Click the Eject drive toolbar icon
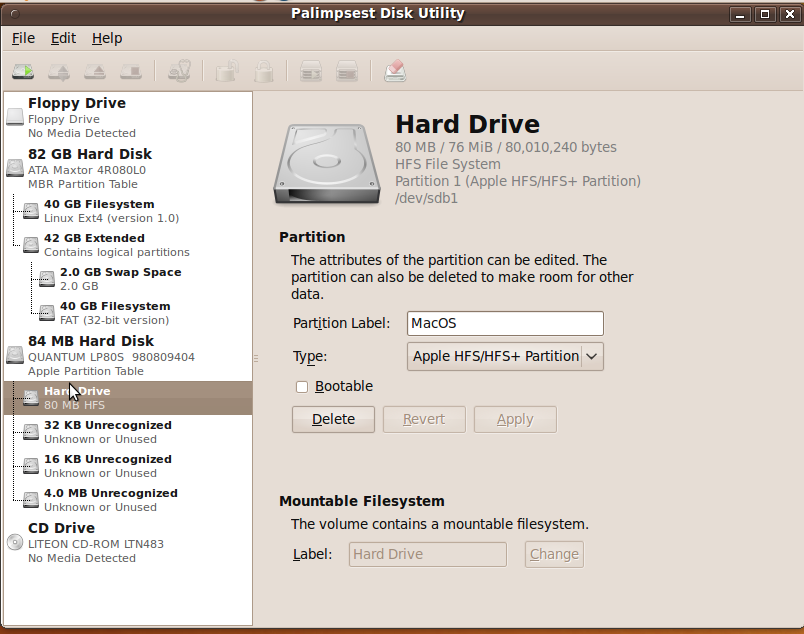 94,71
